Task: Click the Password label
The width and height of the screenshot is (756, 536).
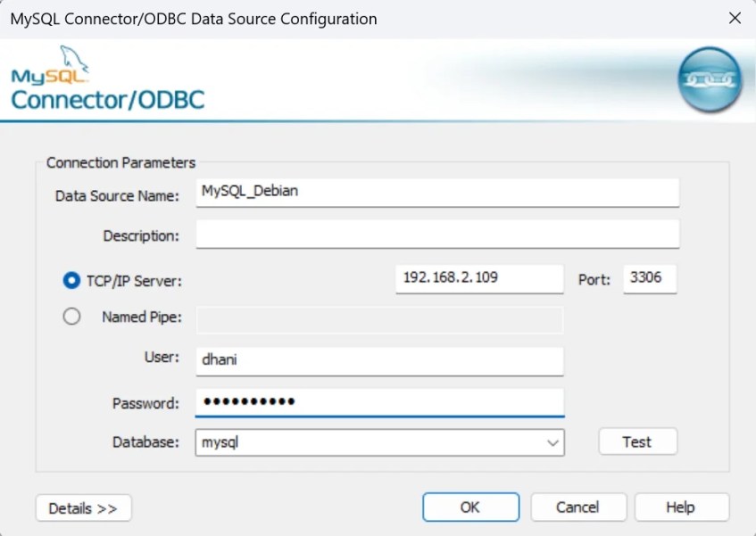Action: (x=145, y=403)
